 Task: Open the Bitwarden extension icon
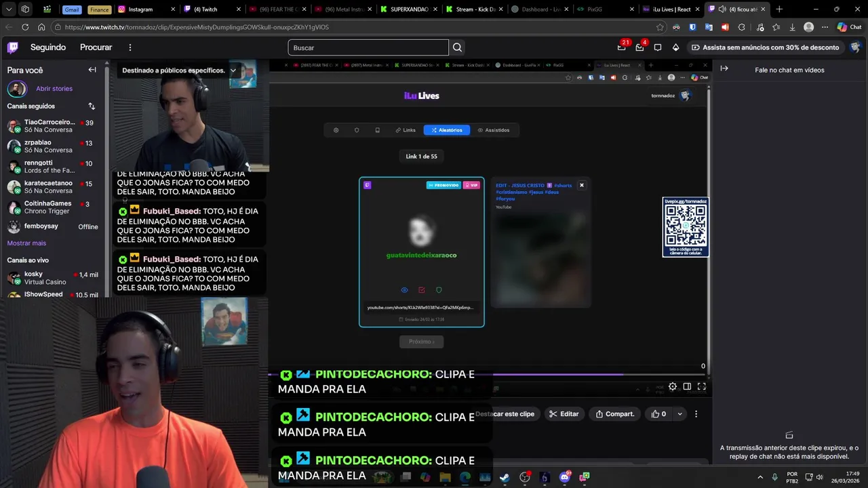point(692,27)
